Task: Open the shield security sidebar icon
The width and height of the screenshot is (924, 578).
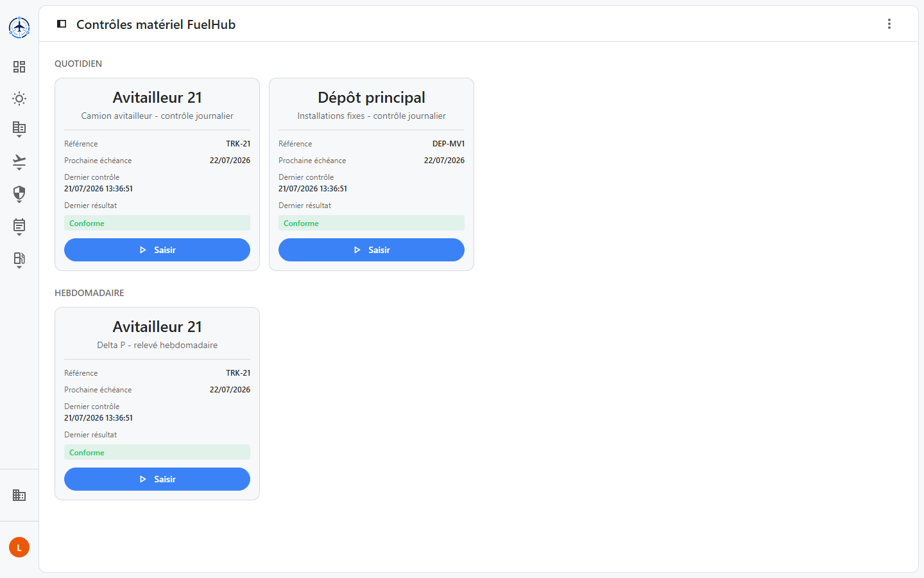Action: coord(19,194)
